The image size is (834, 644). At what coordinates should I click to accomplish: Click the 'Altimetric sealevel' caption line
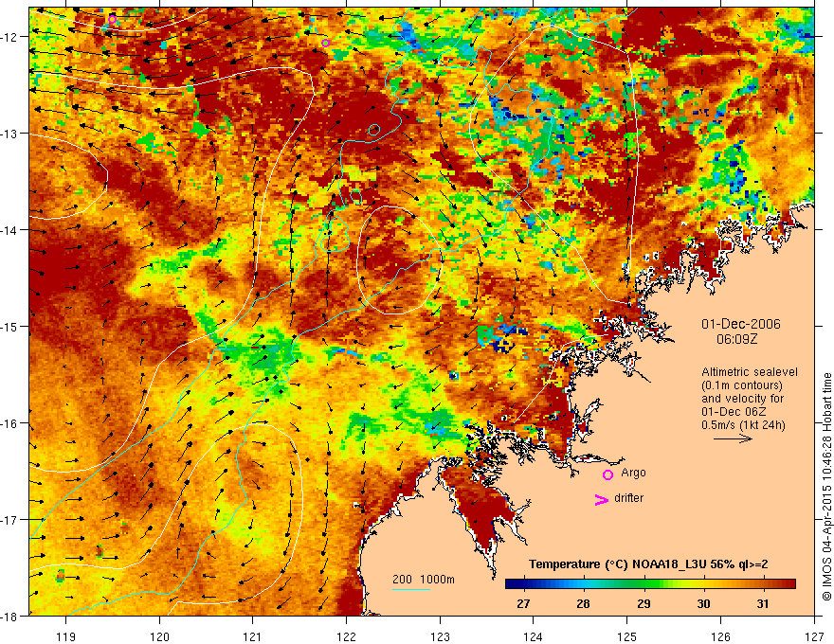point(750,372)
